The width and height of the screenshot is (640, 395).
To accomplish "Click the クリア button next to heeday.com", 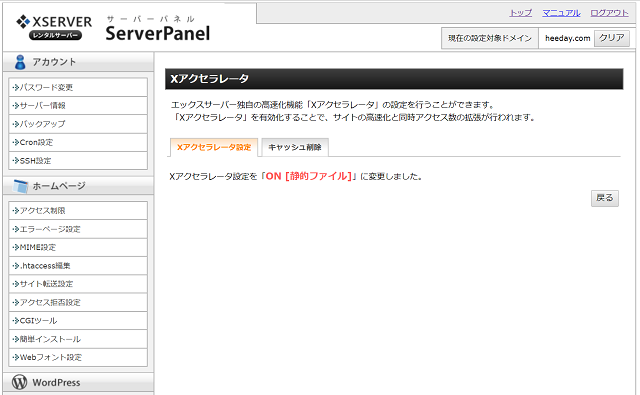I will click(611, 38).
